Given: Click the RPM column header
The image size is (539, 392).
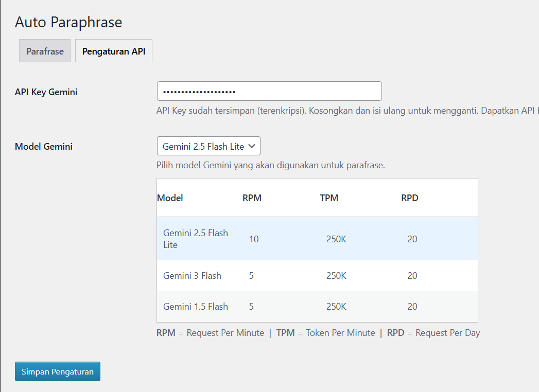Looking at the screenshot, I should click(x=252, y=198).
